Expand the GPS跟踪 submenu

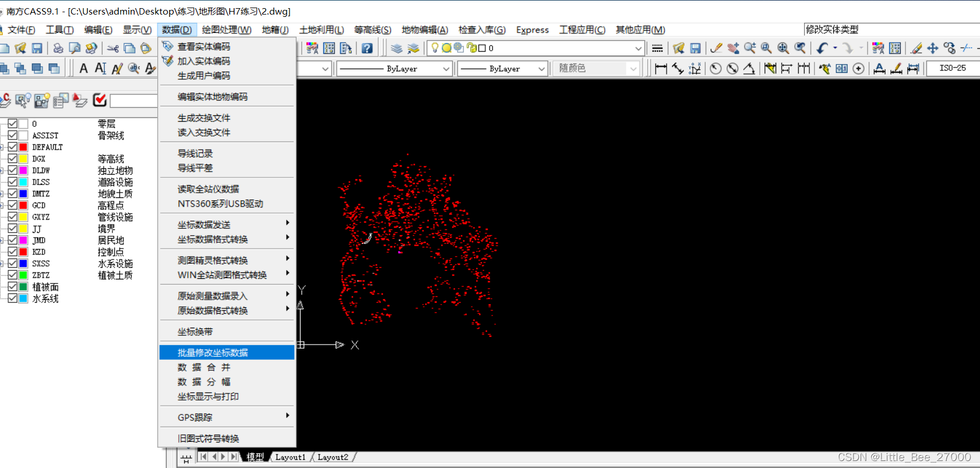(227, 417)
